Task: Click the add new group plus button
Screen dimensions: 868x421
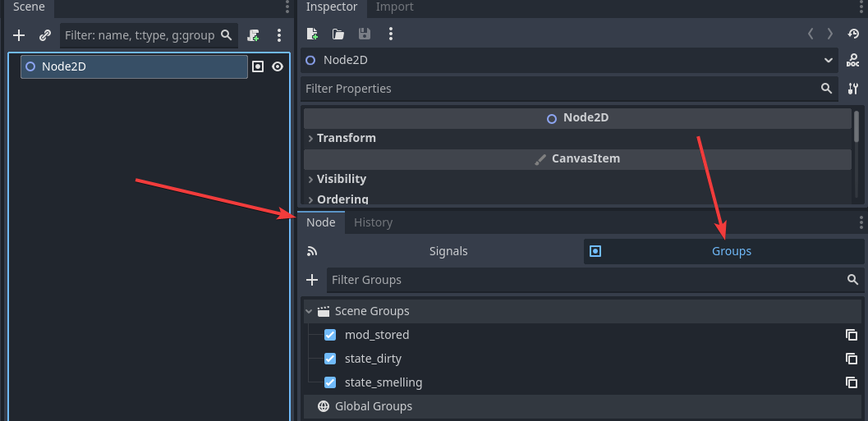Action: click(x=312, y=280)
